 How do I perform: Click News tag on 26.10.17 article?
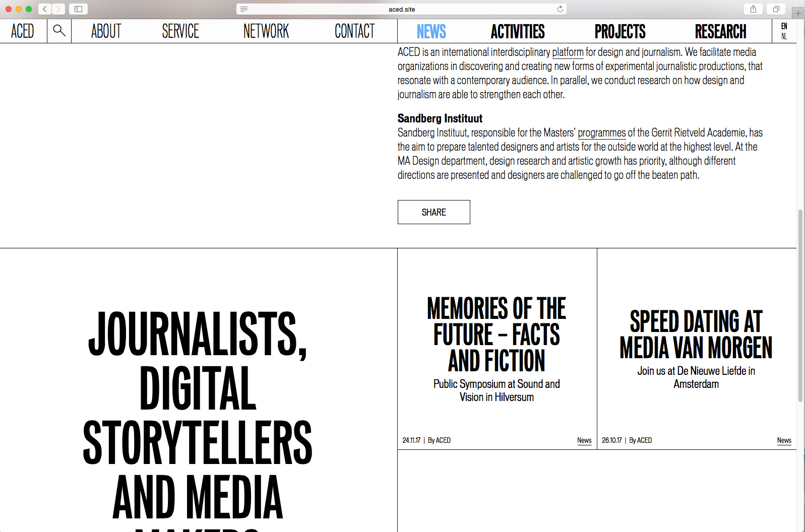click(x=784, y=440)
